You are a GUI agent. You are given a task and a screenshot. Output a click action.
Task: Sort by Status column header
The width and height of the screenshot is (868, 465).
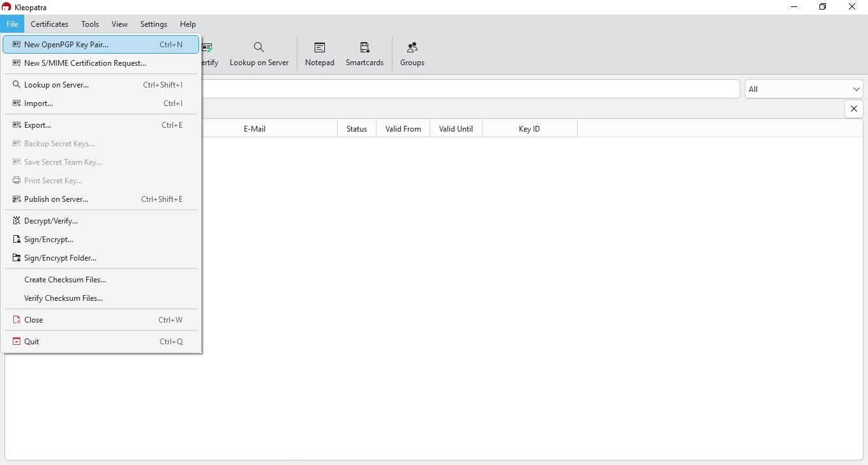pos(357,129)
